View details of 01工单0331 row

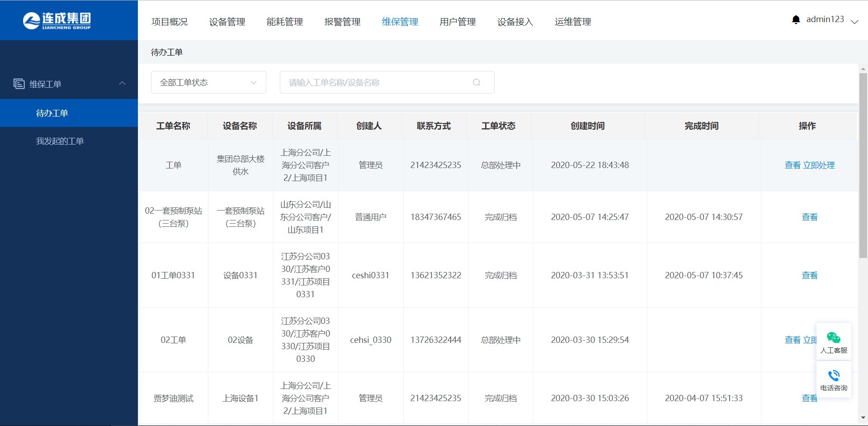[809, 275]
